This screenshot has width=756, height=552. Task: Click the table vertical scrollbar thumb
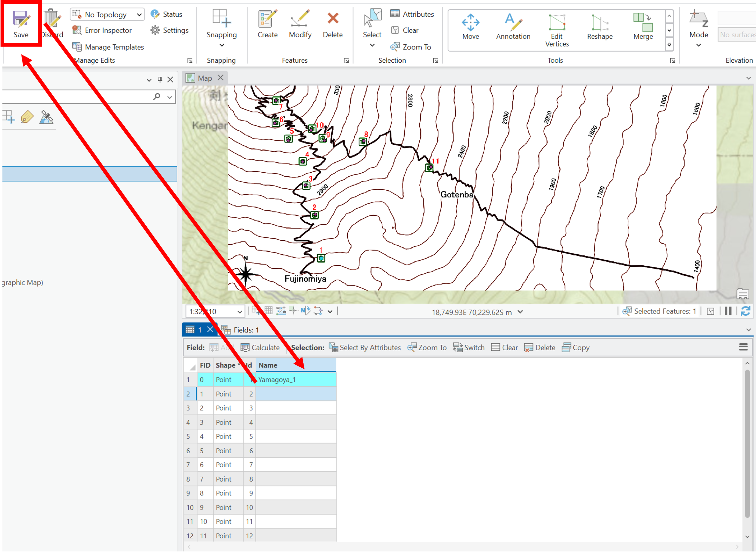click(x=747, y=443)
